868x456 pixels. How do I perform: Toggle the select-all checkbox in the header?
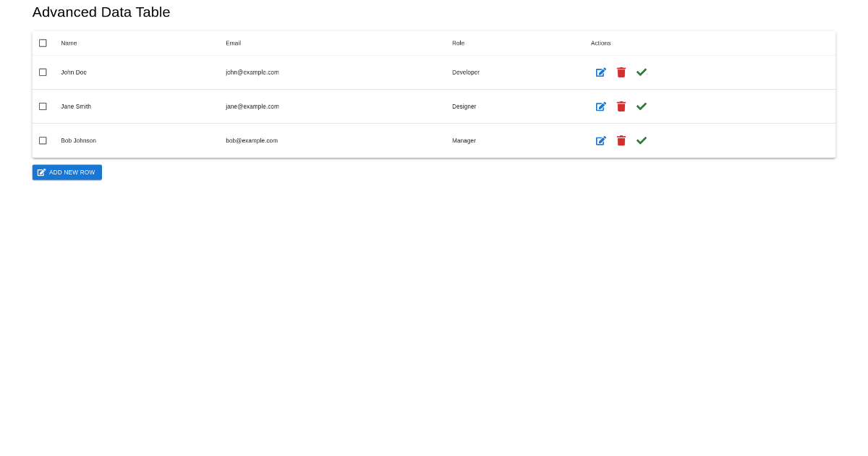coord(43,43)
